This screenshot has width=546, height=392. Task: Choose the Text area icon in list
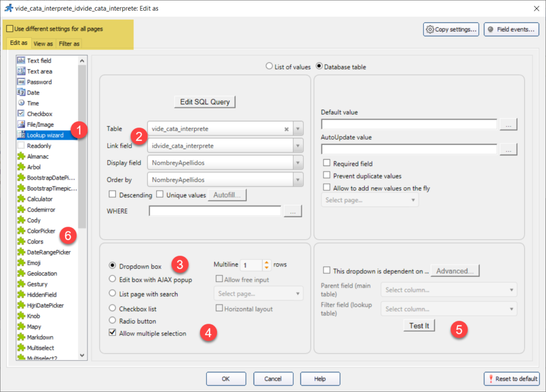point(21,71)
